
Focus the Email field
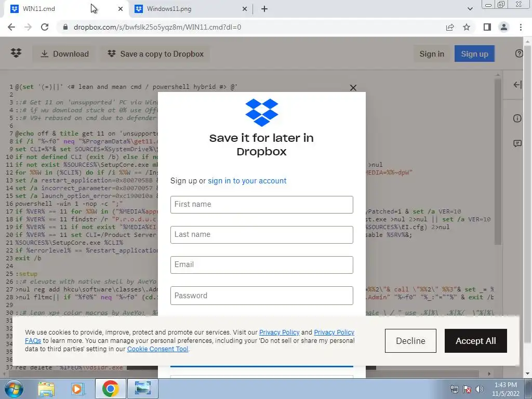click(x=262, y=265)
